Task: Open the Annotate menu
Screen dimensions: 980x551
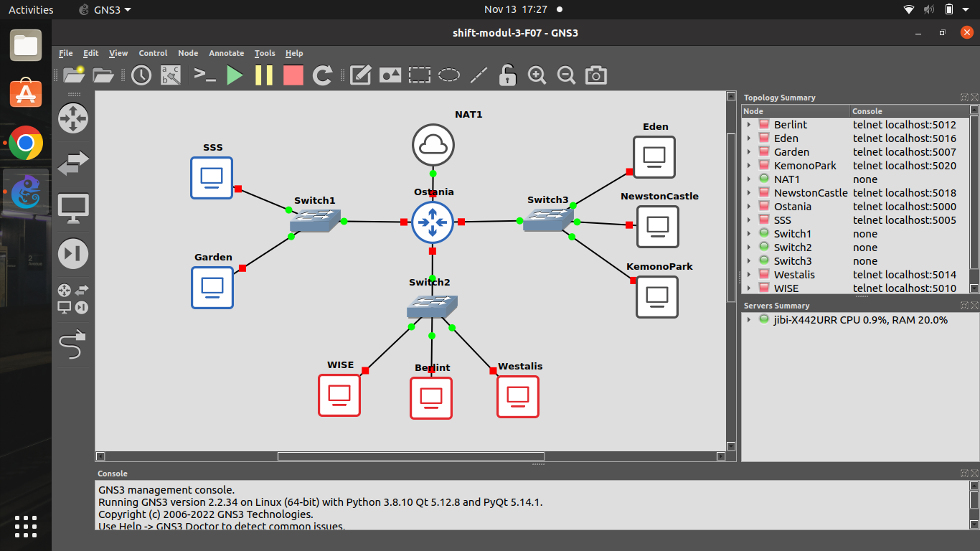Action: (227, 53)
